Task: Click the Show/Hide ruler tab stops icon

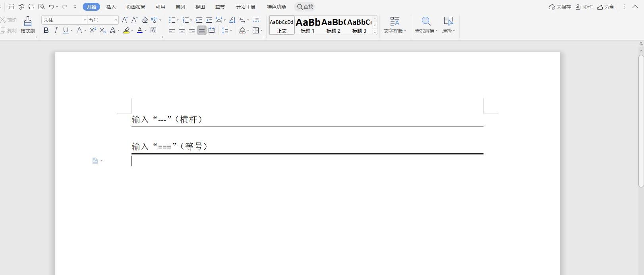Action: pyautogui.click(x=256, y=20)
